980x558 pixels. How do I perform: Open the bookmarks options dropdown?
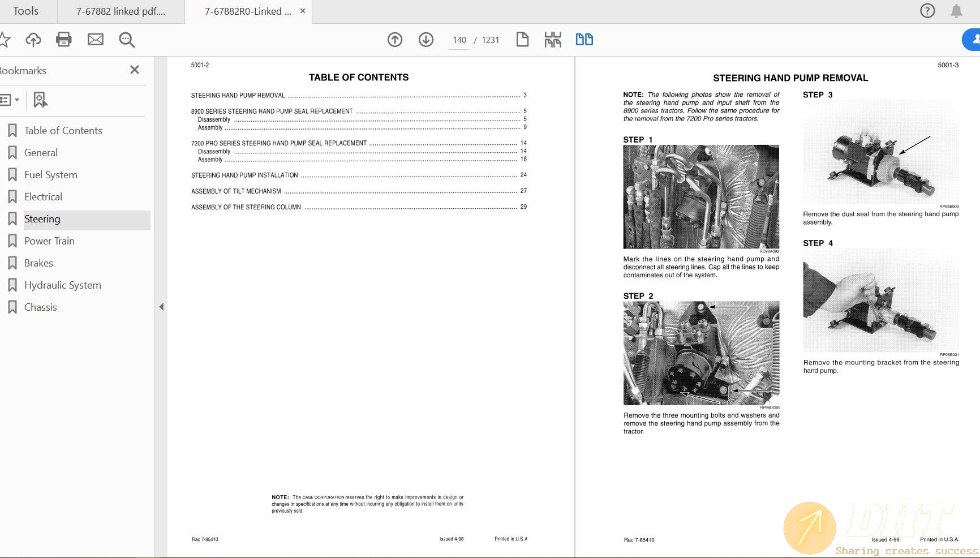10,100
